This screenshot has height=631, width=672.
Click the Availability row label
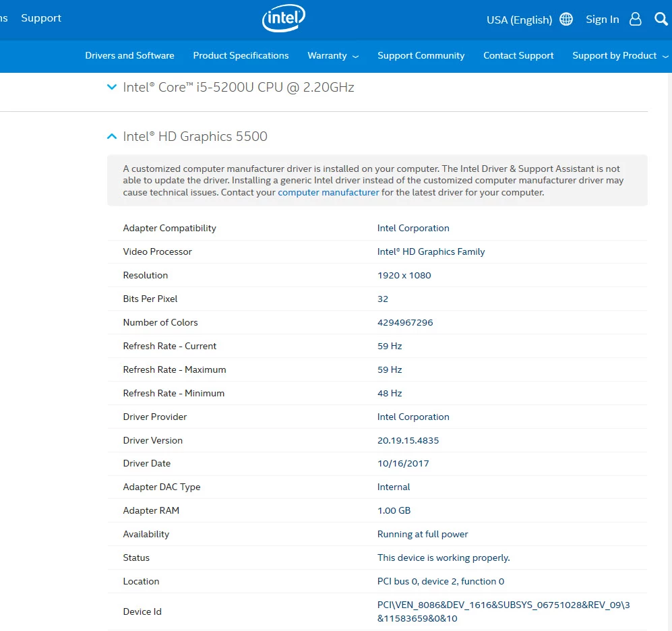tap(146, 534)
